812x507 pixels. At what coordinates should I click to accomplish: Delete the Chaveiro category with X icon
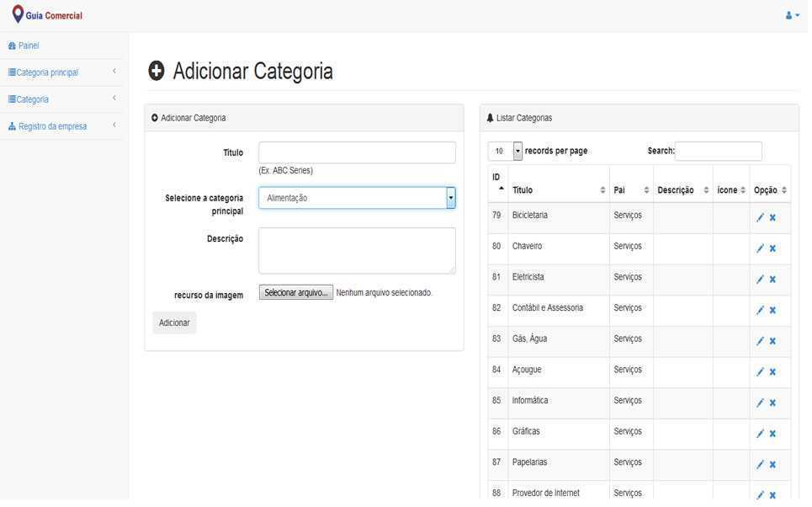pos(772,248)
